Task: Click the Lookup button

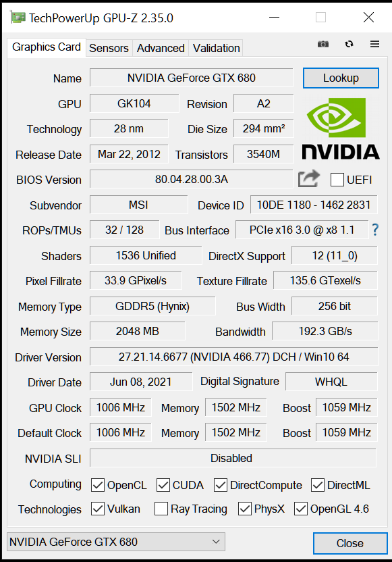Action: pos(341,78)
